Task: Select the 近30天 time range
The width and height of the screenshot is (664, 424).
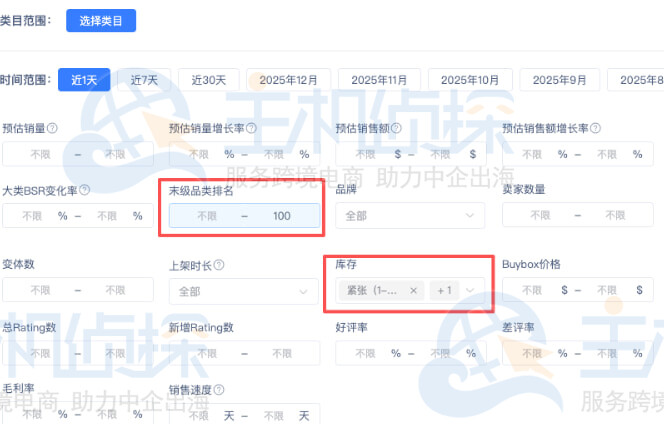Action: tap(209, 80)
